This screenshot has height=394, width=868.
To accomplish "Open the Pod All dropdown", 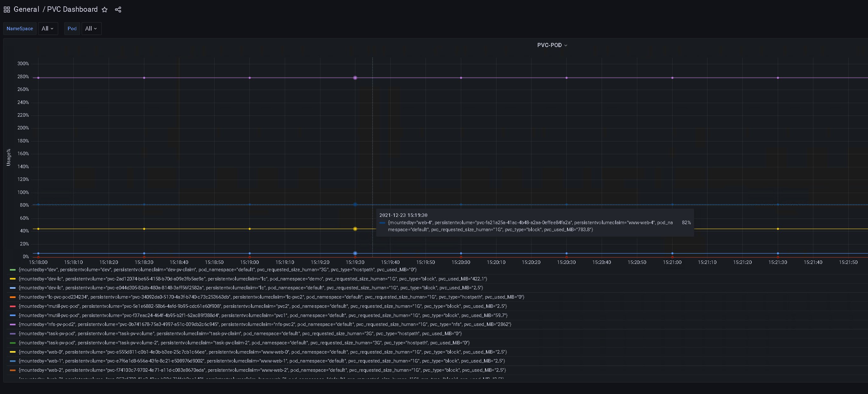I will (x=91, y=29).
